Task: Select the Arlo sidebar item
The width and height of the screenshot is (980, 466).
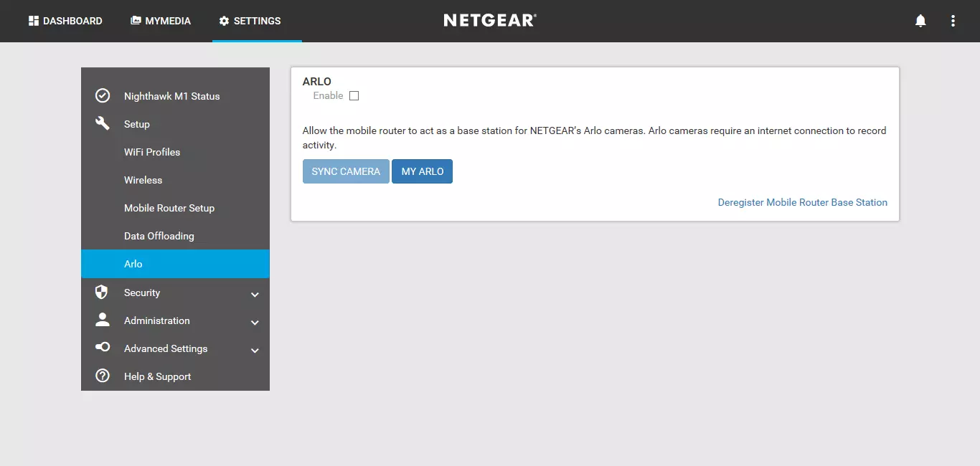Action: click(175, 264)
